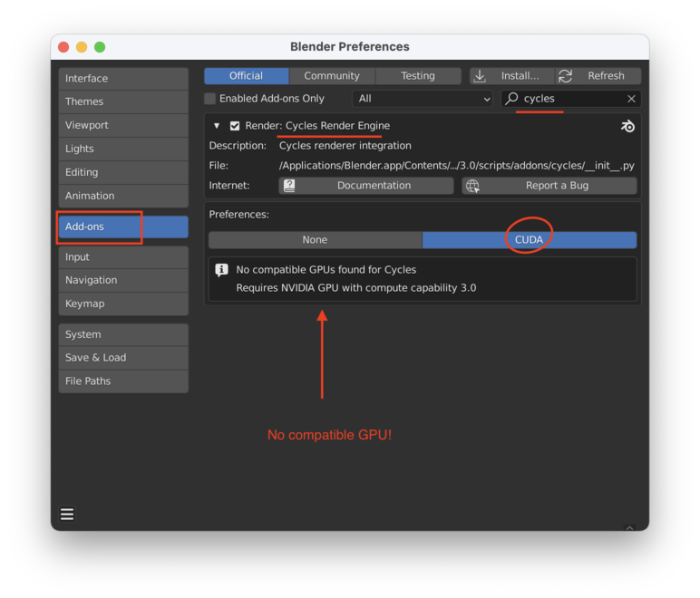Click the Documentation book icon

coord(289,186)
